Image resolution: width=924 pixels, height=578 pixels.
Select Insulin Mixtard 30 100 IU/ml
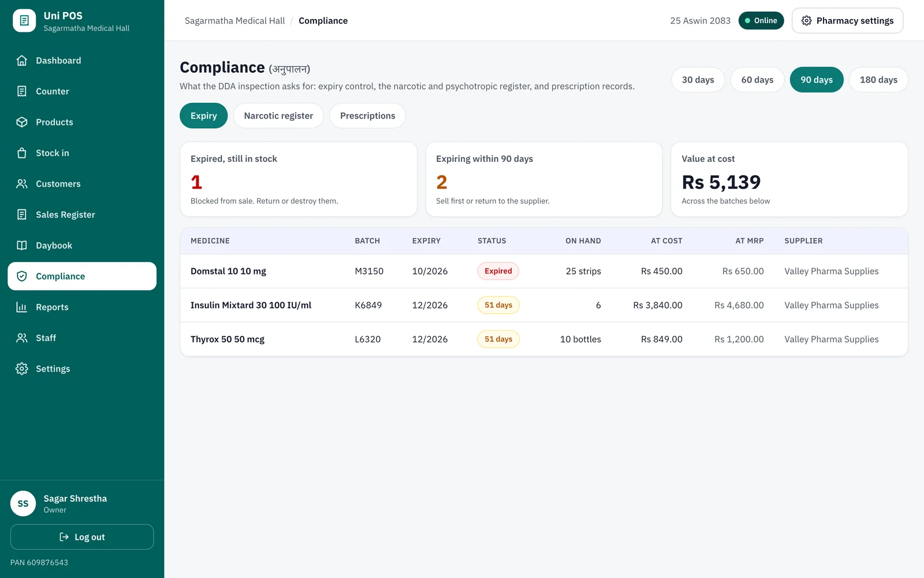tap(251, 305)
